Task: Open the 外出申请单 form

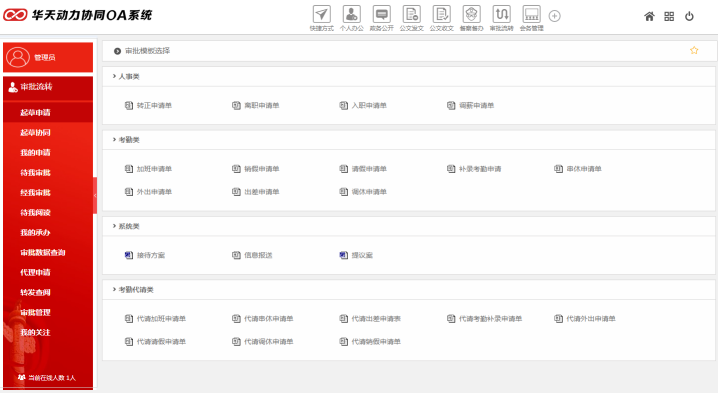Action: (148, 192)
